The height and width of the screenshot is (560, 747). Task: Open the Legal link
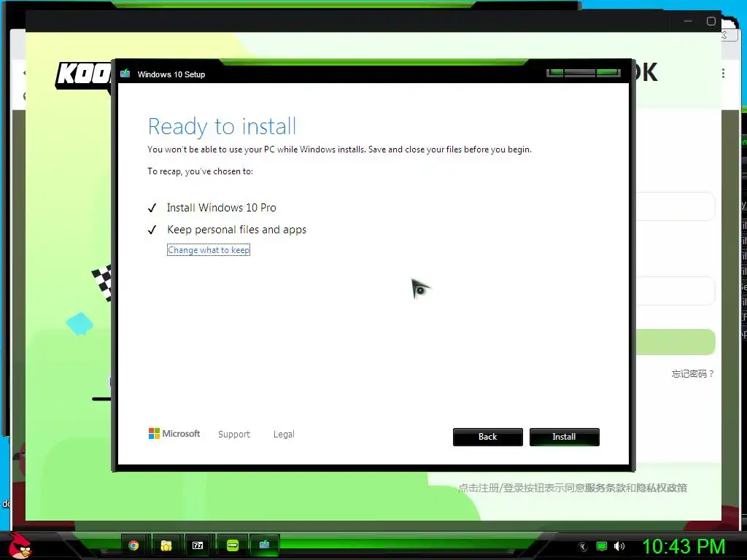tap(284, 435)
